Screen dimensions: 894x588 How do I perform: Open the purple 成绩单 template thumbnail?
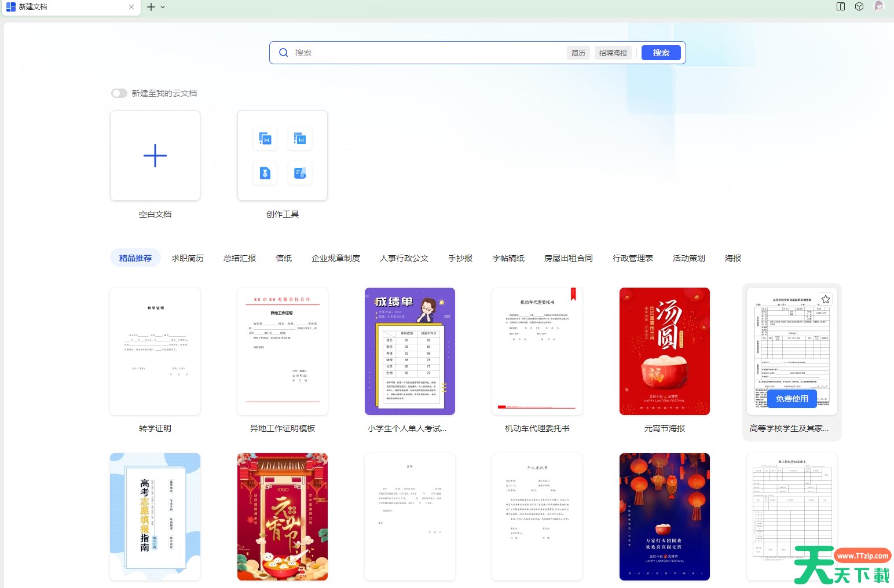click(410, 351)
